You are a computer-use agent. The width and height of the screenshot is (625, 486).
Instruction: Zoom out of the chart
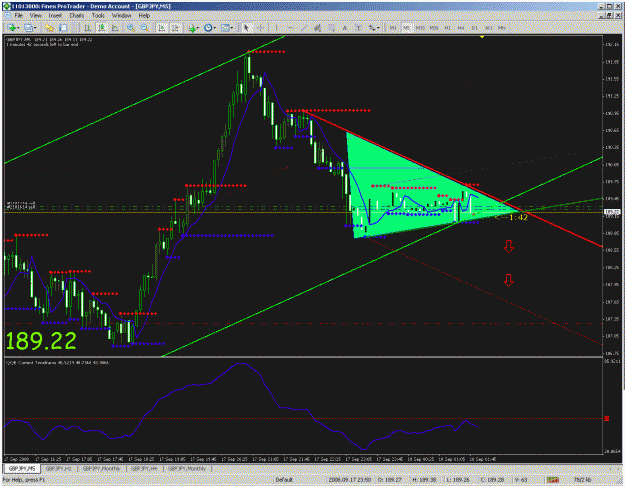click(x=144, y=28)
